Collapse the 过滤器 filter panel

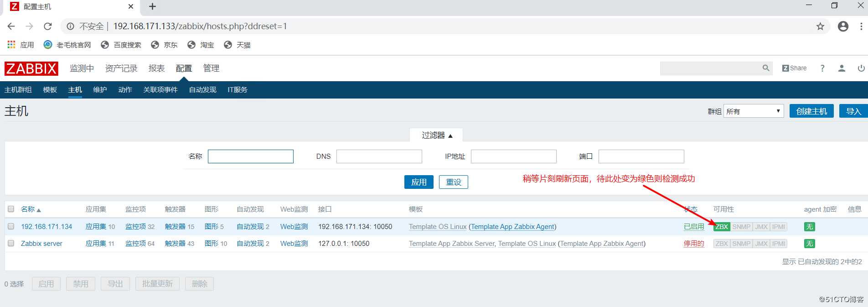click(x=437, y=135)
